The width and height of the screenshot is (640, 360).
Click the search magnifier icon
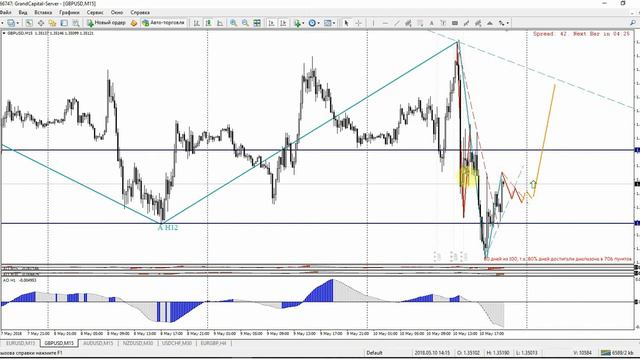[x=633, y=23]
